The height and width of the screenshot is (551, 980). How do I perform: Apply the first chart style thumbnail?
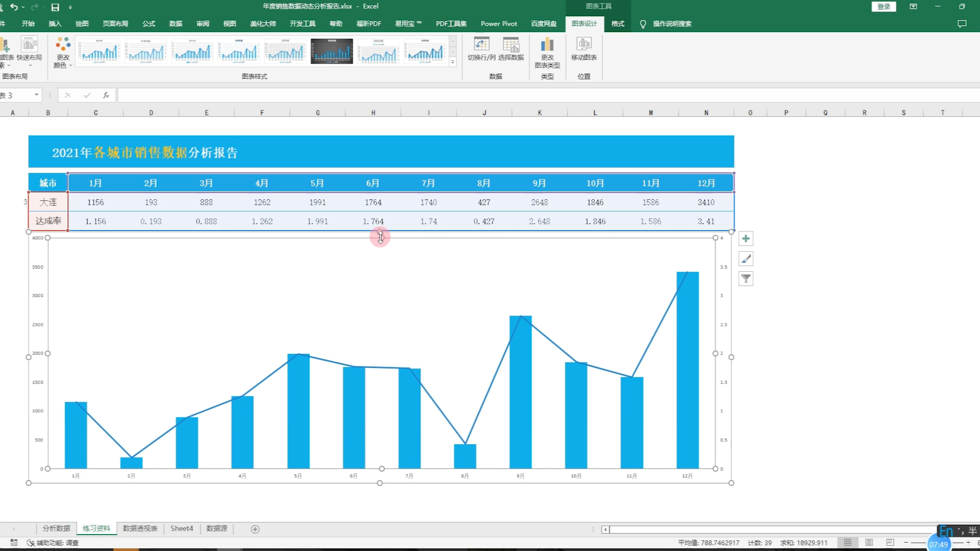pos(99,51)
